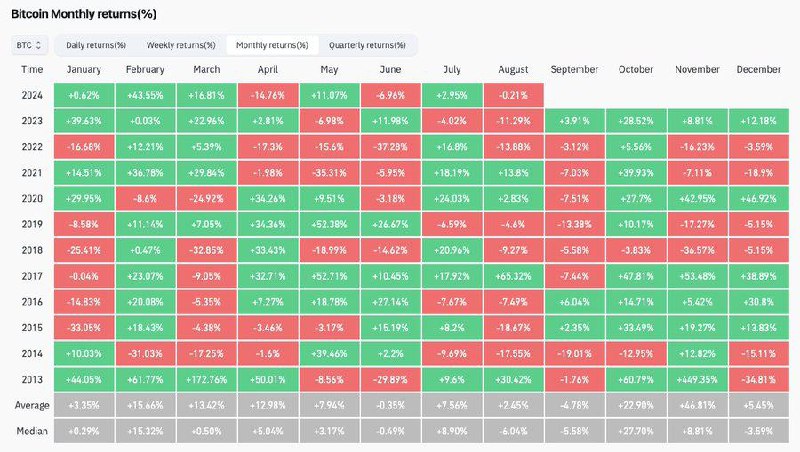Viewport: 800px width, 452px height.
Task: Click the November 2013 +449.35% cell
Action: pos(697,380)
